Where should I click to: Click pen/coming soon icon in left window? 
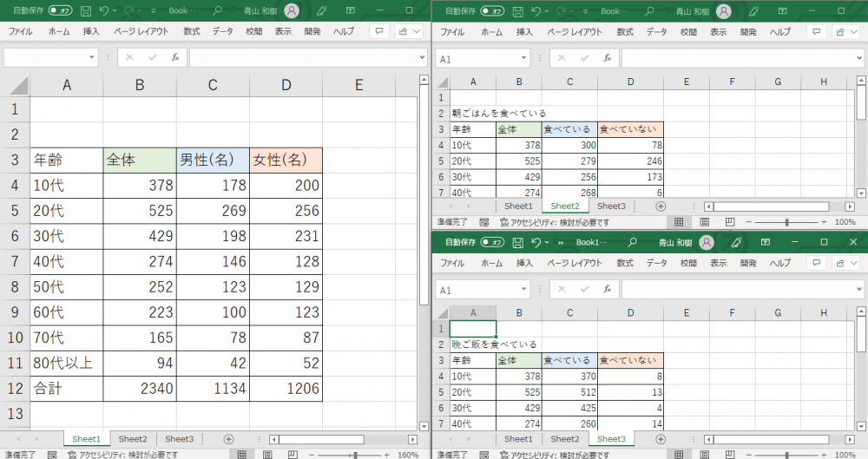pyautogui.click(x=322, y=10)
